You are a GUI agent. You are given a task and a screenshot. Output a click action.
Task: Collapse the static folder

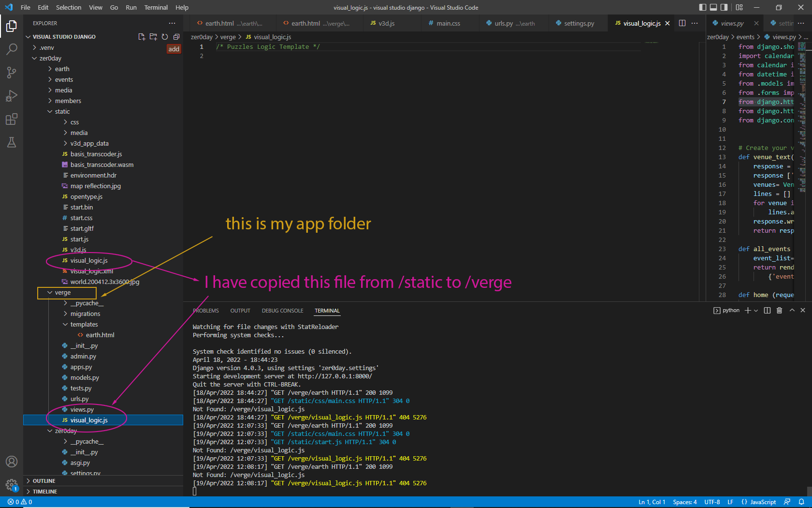pyautogui.click(x=62, y=111)
